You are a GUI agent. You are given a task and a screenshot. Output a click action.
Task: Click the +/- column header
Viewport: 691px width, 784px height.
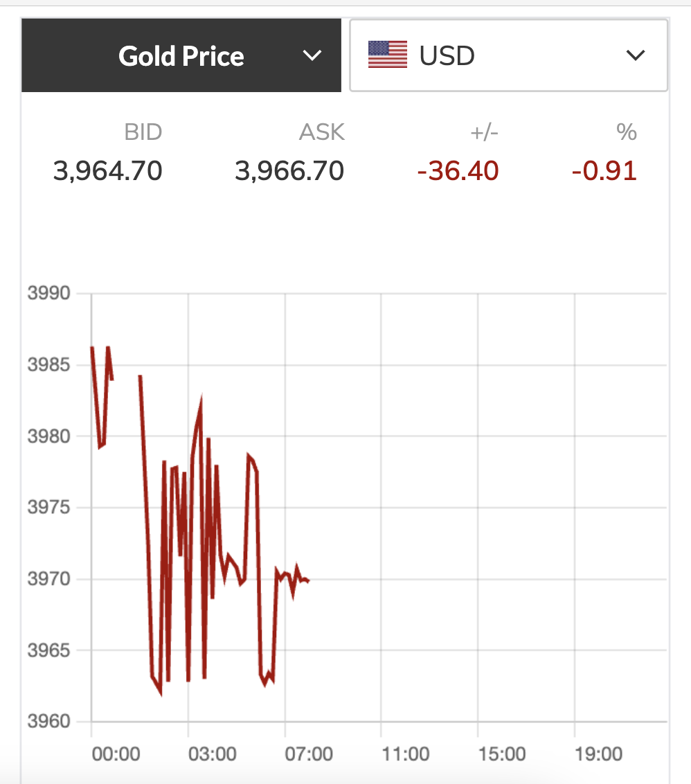click(485, 132)
